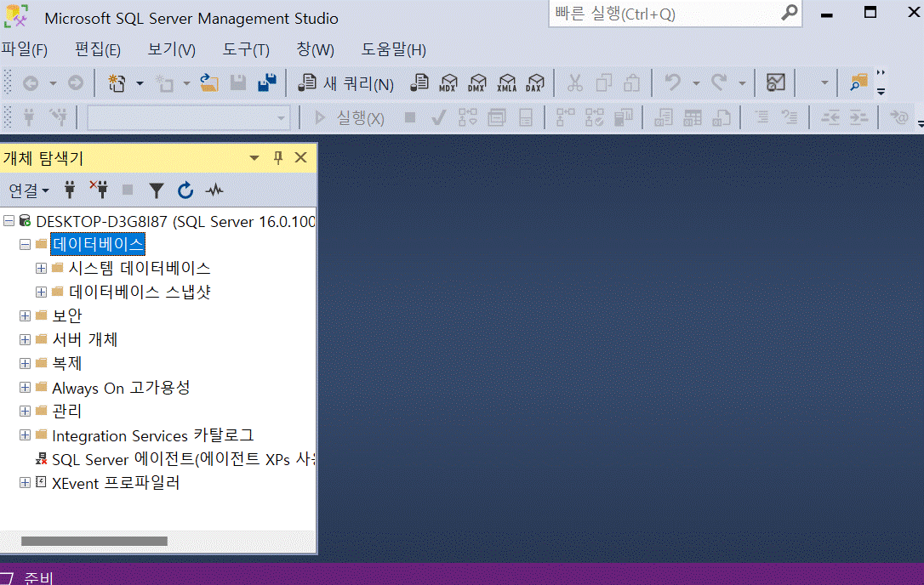The image size is (924, 585).
Task: Expand the 복제 folder
Action: point(25,363)
